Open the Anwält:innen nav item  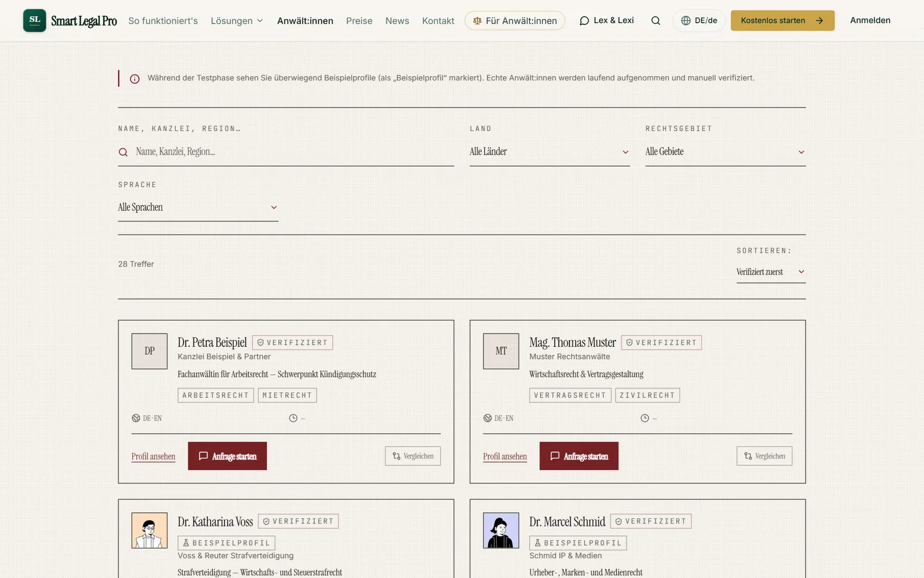305,21
